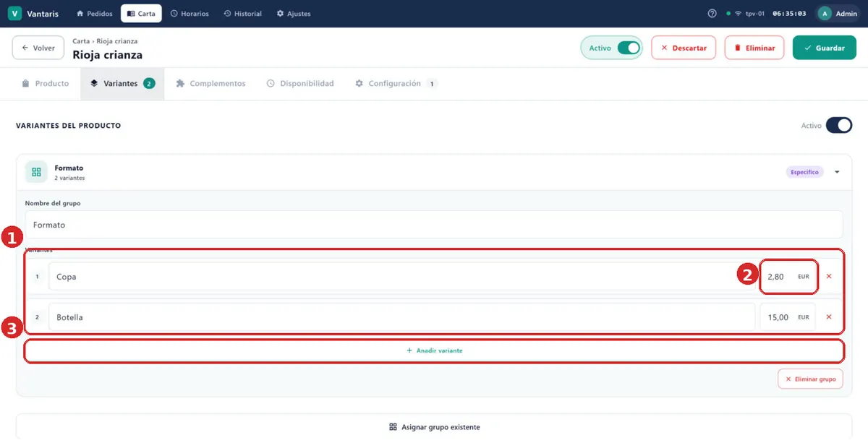Viewport: 868px width, 448px height.
Task: Edit the Copa price 2,80 field
Action: (x=788, y=276)
